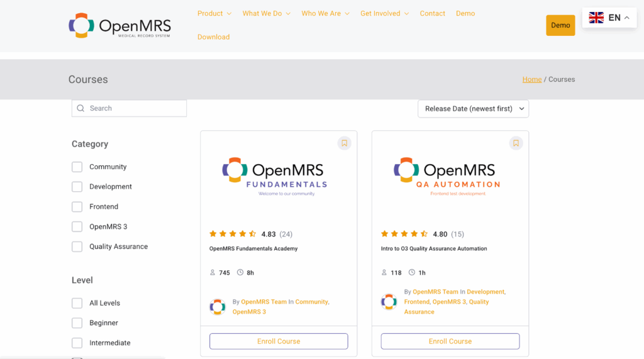This screenshot has width=644, height=359.
Task: Check the Community category checkbox
Action: coord(77,167)
